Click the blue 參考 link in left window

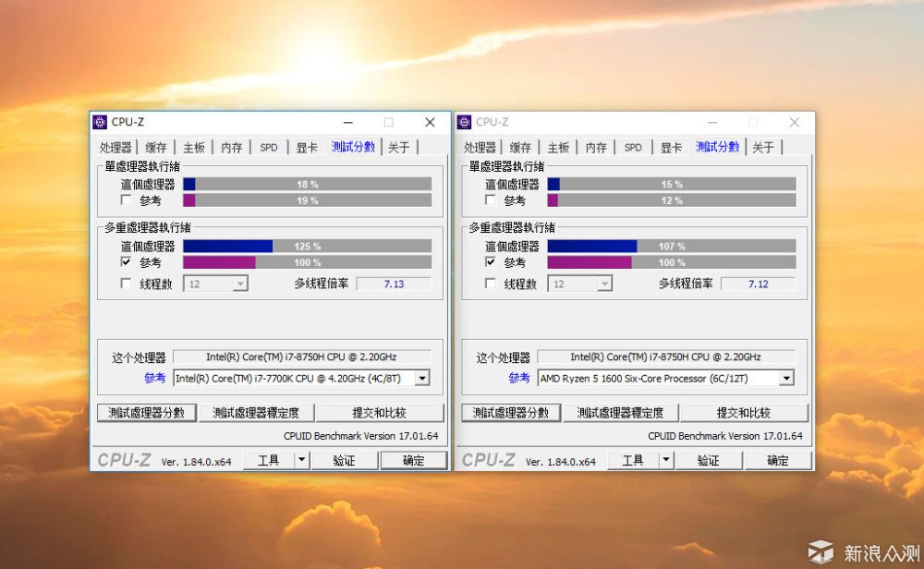pyautogui.click(x=155, y=378)
